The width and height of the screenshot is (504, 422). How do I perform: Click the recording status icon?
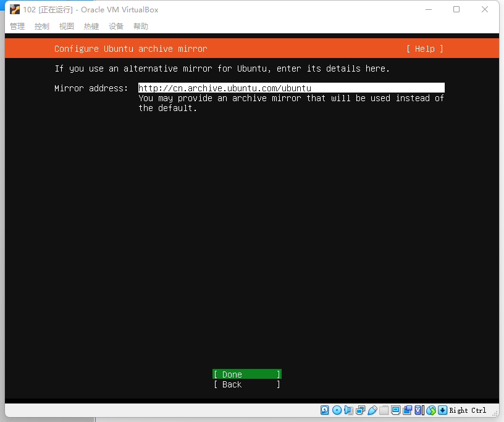point(408,410)
